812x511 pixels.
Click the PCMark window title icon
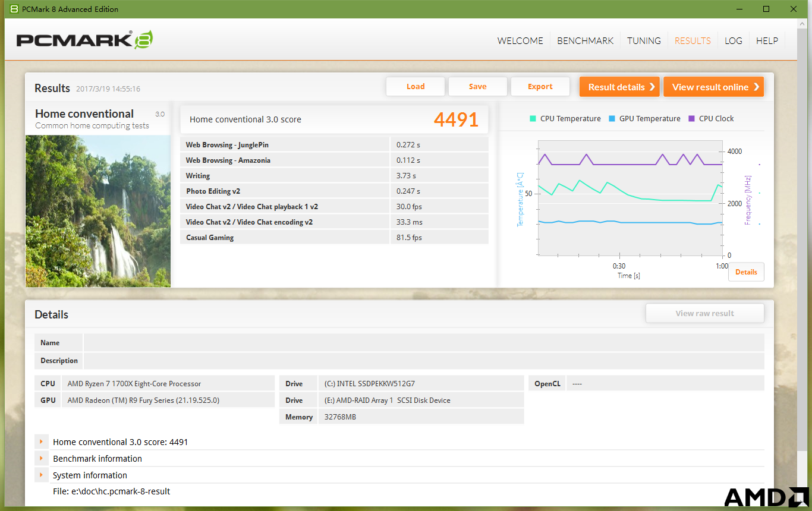14,9
